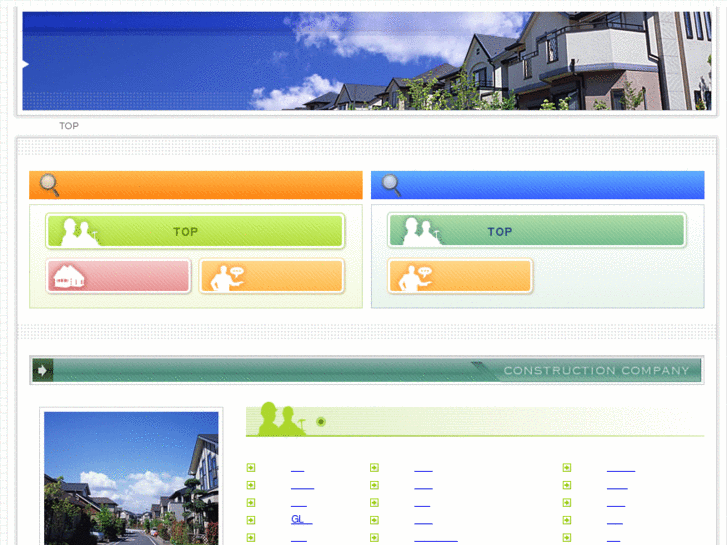Click the green arrow icon beside the GL link
Image resolution: width=727 pixels, height=545 pixels.
(251, 520)
